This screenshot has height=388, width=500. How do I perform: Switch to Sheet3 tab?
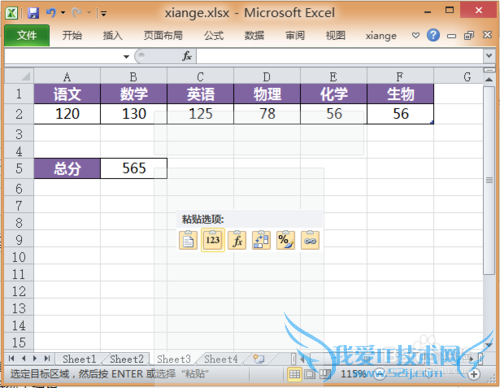point(174,359)
